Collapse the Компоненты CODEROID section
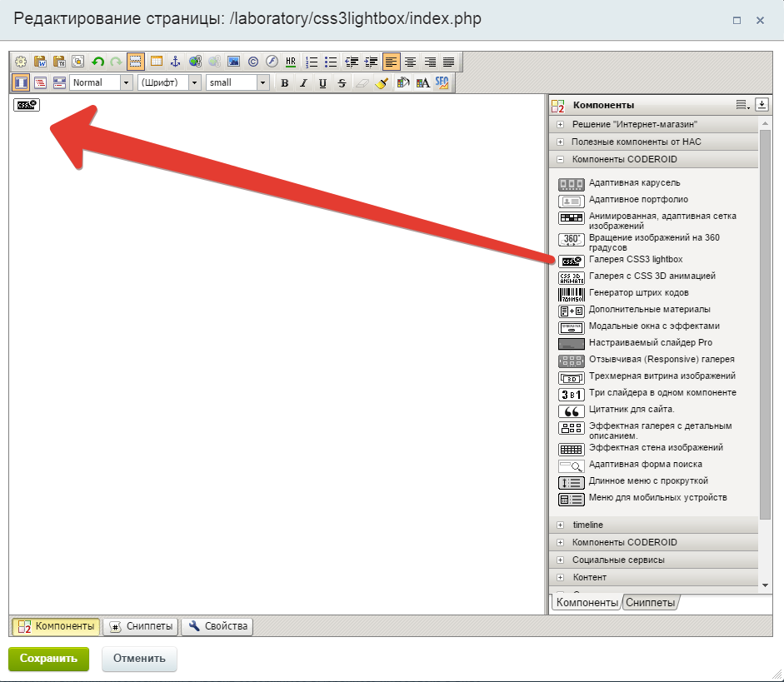Image resolution: width=784 pixels, height=682 pixels. coord(561,159)
